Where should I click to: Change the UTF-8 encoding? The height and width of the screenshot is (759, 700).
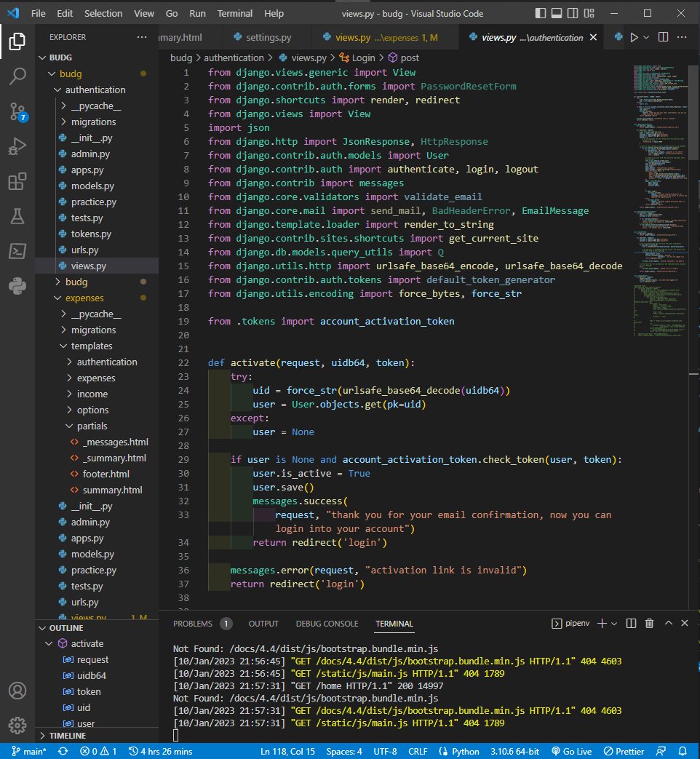pos(385,751)
